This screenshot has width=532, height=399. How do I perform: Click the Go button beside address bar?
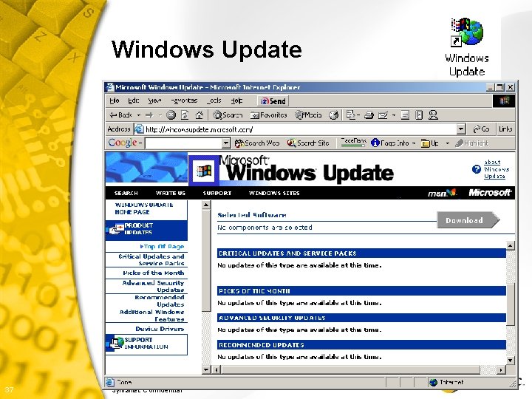click(481, 129)
